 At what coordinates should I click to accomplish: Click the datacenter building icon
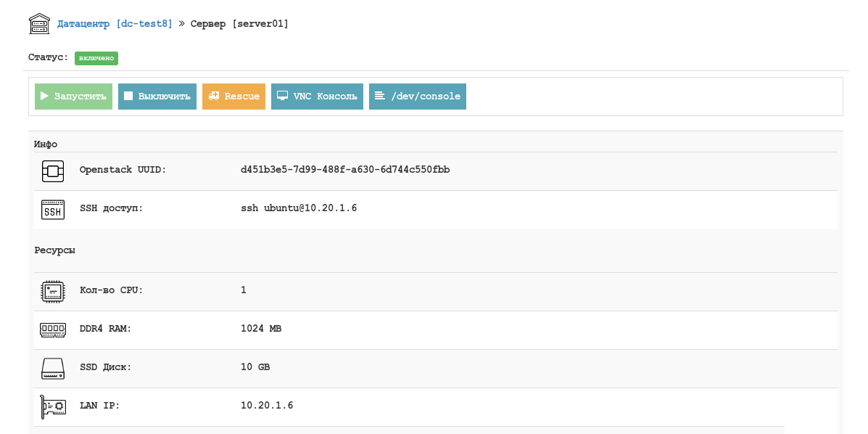coord(38,24)
